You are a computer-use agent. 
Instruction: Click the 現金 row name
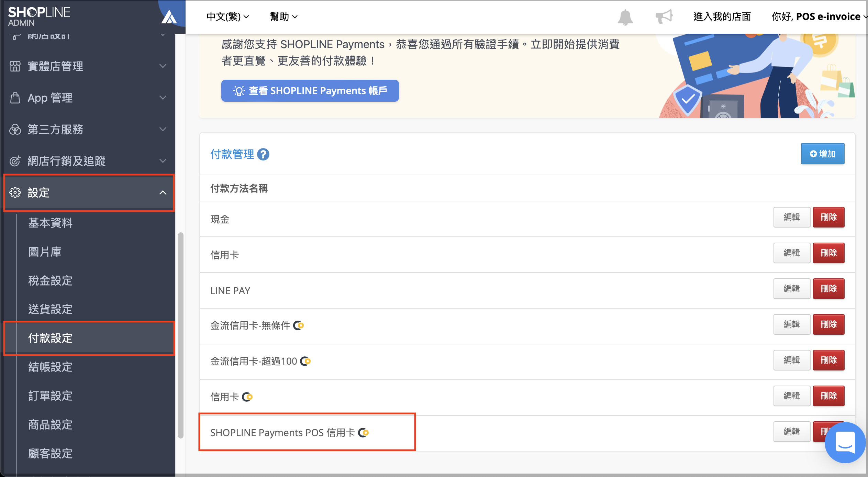(x=220, y=219)
